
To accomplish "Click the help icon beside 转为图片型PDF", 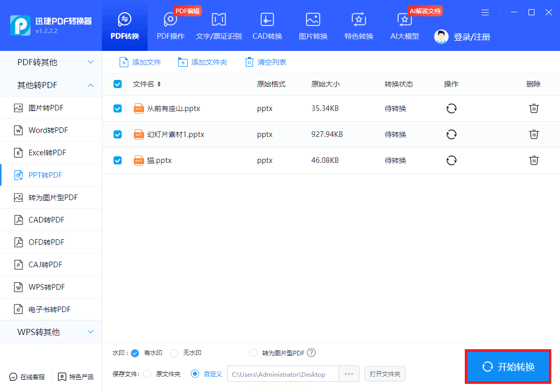I will (312, 353).
